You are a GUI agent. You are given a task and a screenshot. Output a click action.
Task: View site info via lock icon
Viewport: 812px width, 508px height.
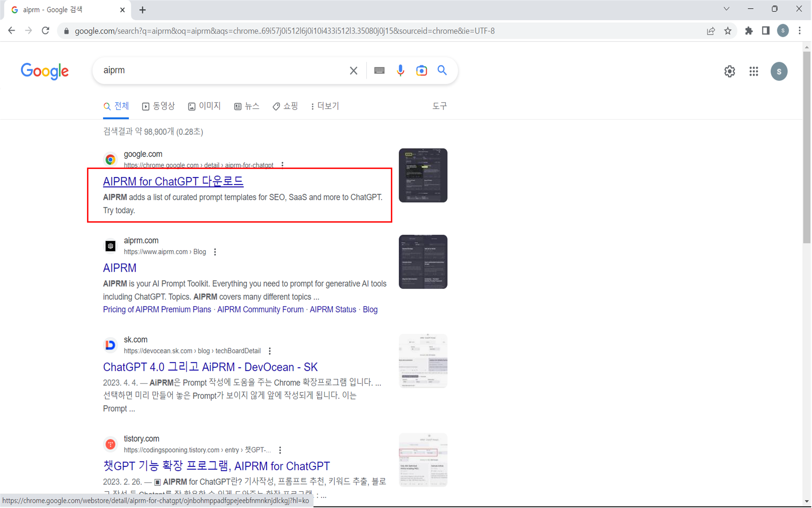[x=66, y=31]
